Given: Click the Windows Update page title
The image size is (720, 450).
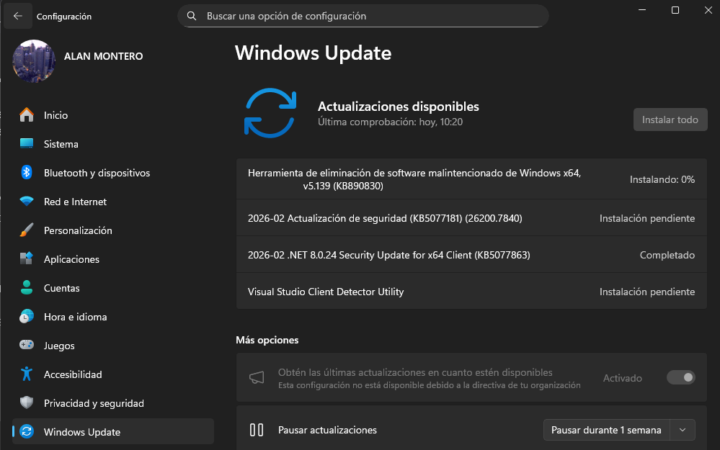Looking at the screenshot, I should tap(313, 53).
